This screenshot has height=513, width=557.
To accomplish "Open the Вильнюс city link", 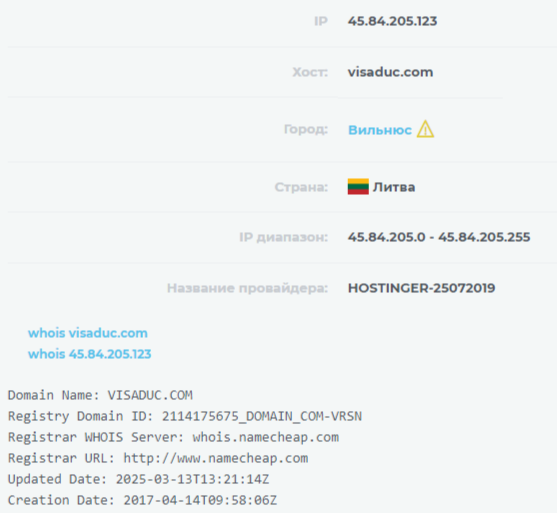I will click(x=380, y=130).
